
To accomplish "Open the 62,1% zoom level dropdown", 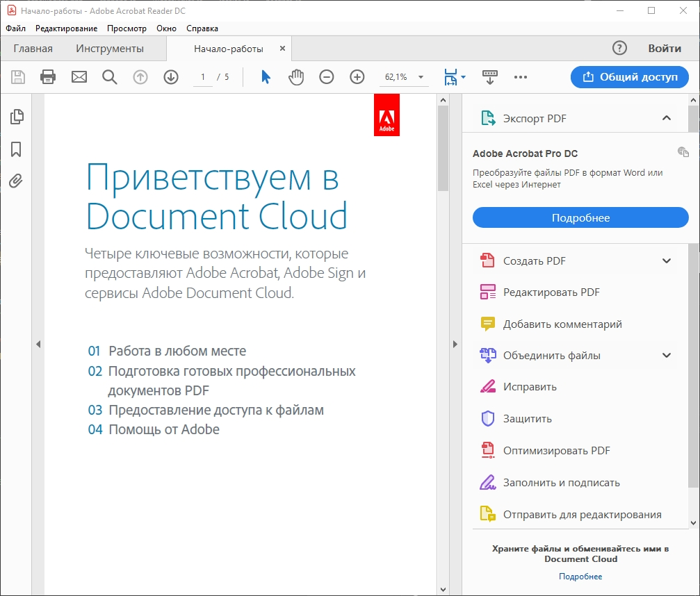I will (421, 77).
